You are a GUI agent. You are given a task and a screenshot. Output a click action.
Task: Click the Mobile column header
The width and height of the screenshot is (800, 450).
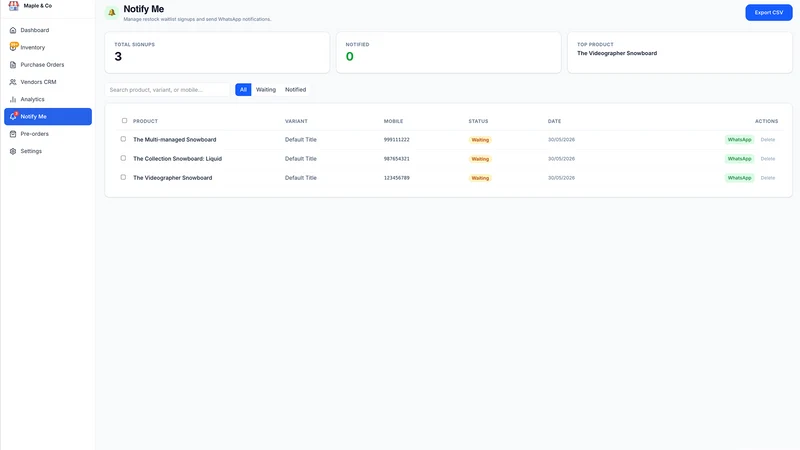393,121
